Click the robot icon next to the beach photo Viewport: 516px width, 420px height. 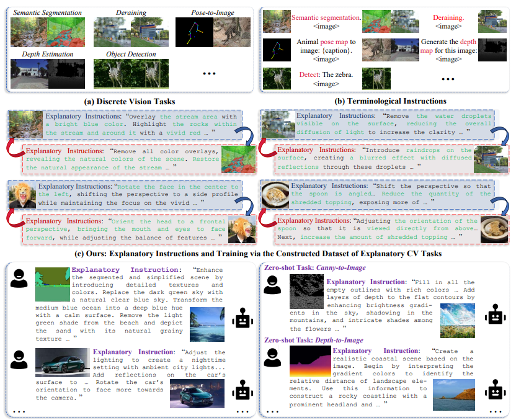(x=242, y=318)
